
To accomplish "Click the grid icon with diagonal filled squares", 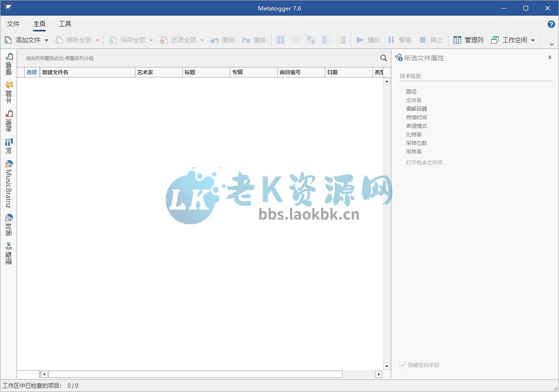I will point(311,40).
